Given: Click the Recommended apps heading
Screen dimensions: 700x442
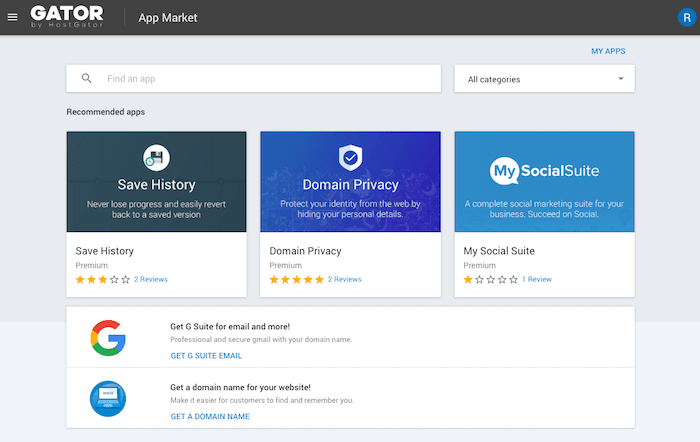Looking at the screenshot, I should point(106,112).
